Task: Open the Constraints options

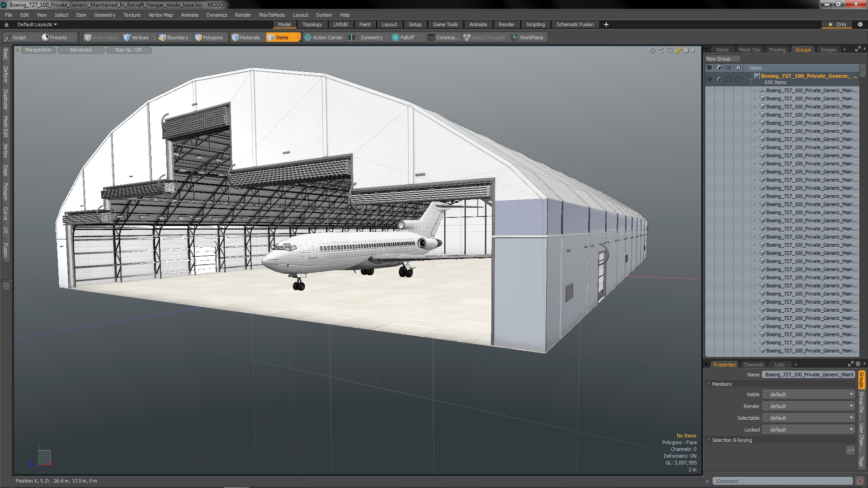Action: 443,38
